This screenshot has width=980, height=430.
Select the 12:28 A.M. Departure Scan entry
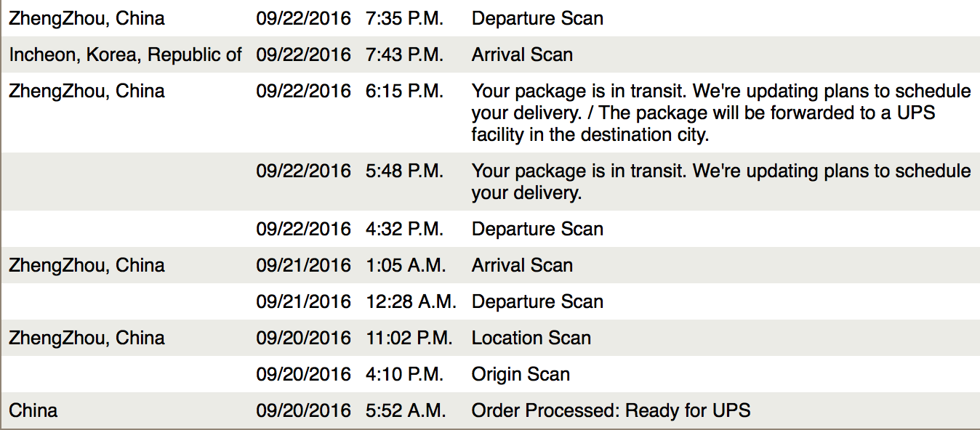tap(537, 302)
